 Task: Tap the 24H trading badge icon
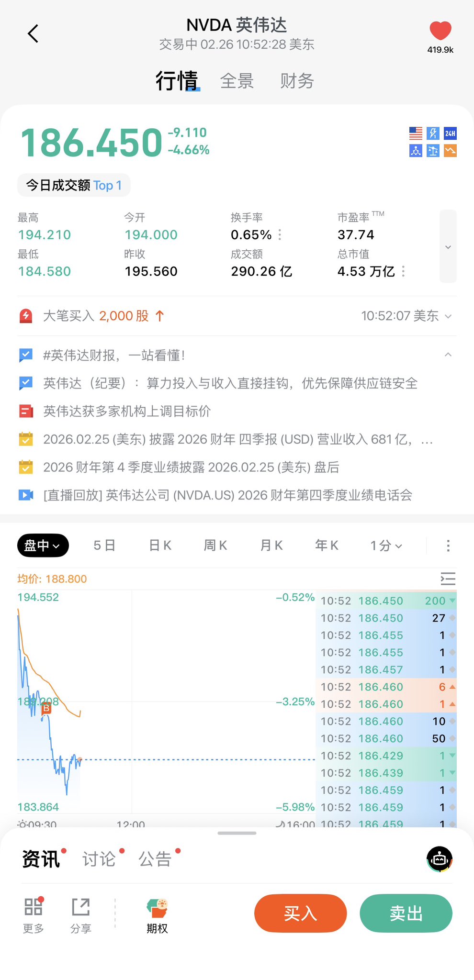pyautogui.click(x=450, y=133)
